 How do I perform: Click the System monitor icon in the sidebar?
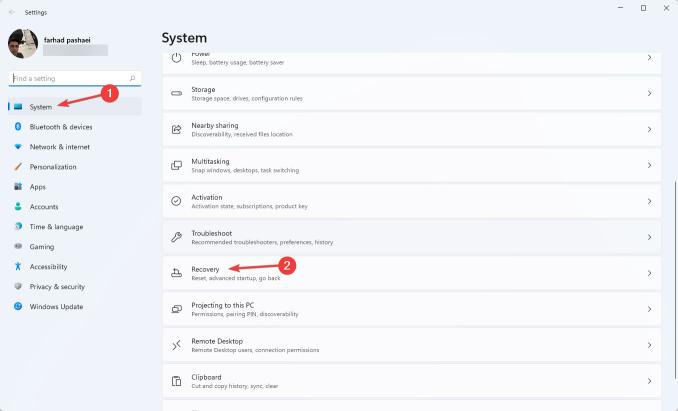coord(18,106)
